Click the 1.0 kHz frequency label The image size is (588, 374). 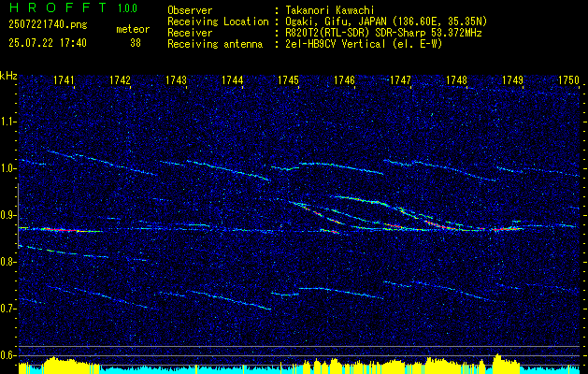click(7, 168)
